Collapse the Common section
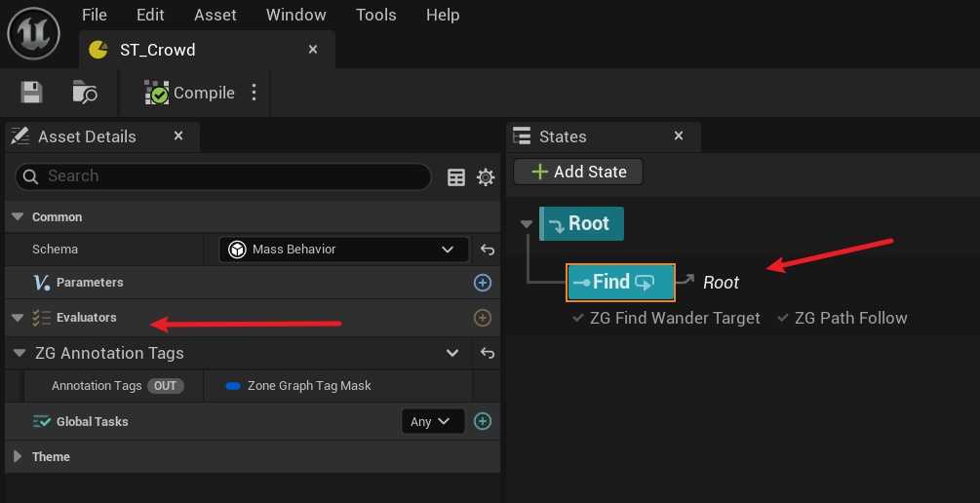Viewport: 980px width, 503px height. point(18,217)
